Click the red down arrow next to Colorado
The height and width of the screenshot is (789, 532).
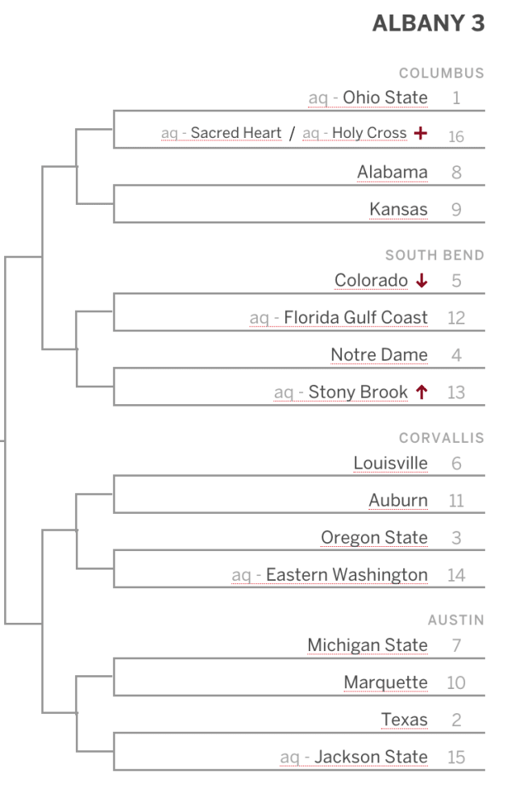click(x=422, y=280)
